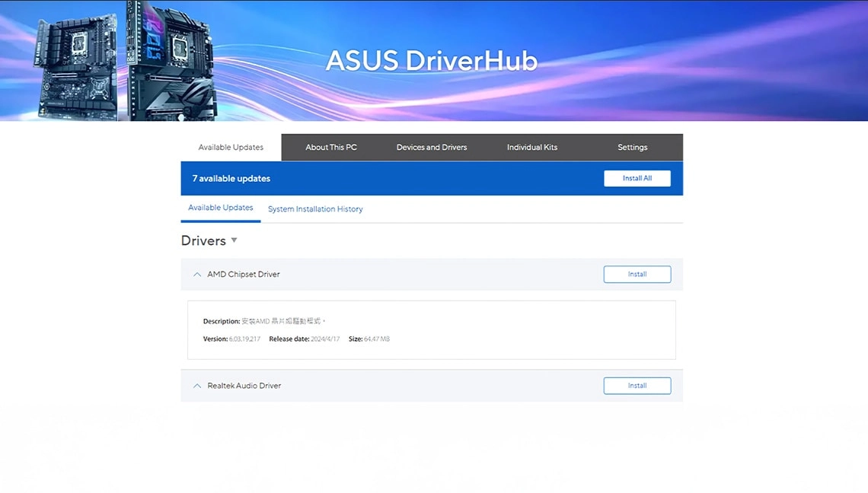Click the version 6.03.19.217 value

click(244, 339)
